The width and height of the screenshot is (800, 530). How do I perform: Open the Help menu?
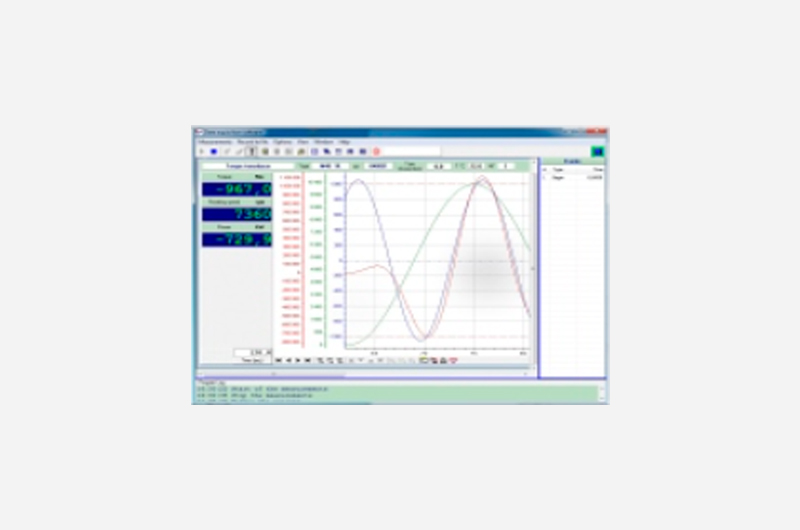[x=344, y=142]
